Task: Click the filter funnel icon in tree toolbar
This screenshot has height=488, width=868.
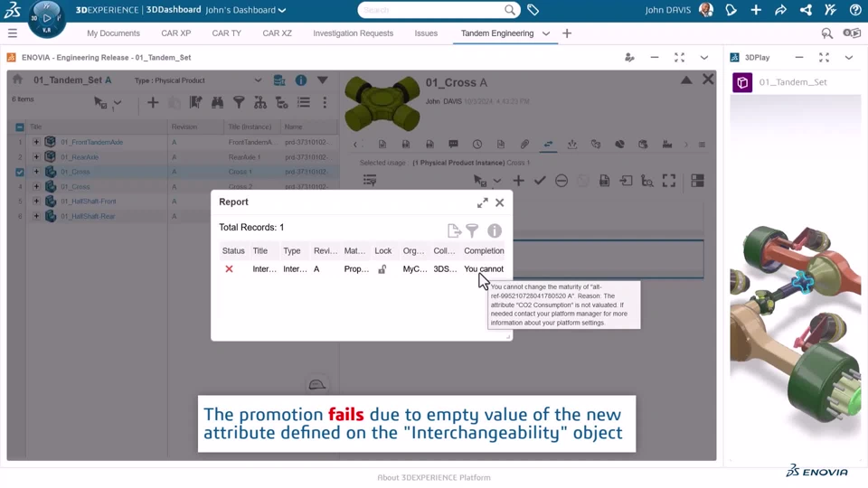Action: point(239,102)
